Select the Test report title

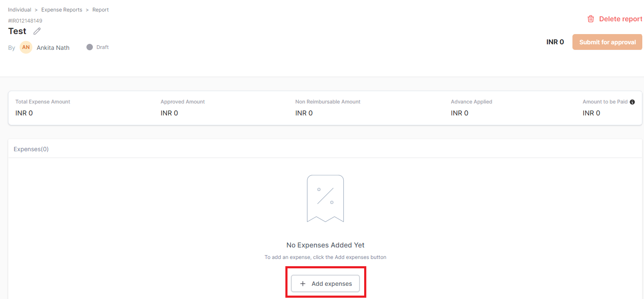click(17, 31)
